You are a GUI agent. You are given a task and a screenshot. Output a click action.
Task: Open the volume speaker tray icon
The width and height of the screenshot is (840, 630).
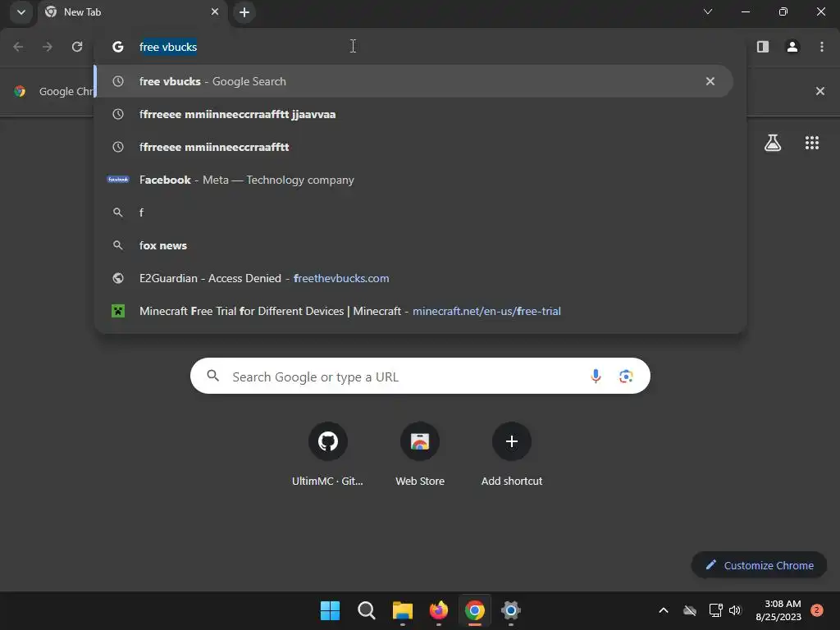tap(735, 610)
